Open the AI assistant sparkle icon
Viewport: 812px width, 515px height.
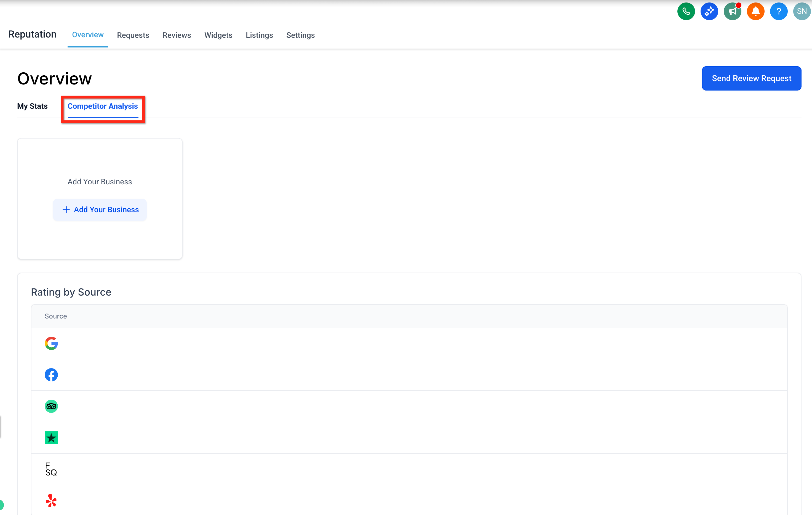(x=709, y=12)
